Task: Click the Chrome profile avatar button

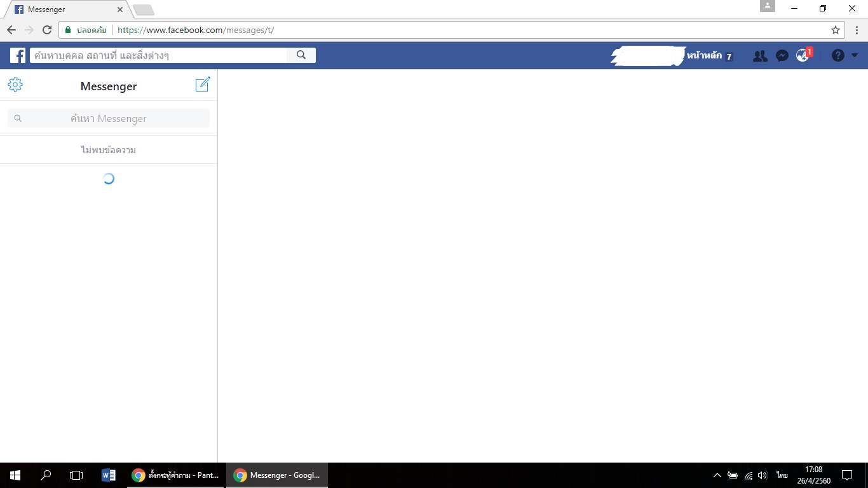Action: point(768,6)
